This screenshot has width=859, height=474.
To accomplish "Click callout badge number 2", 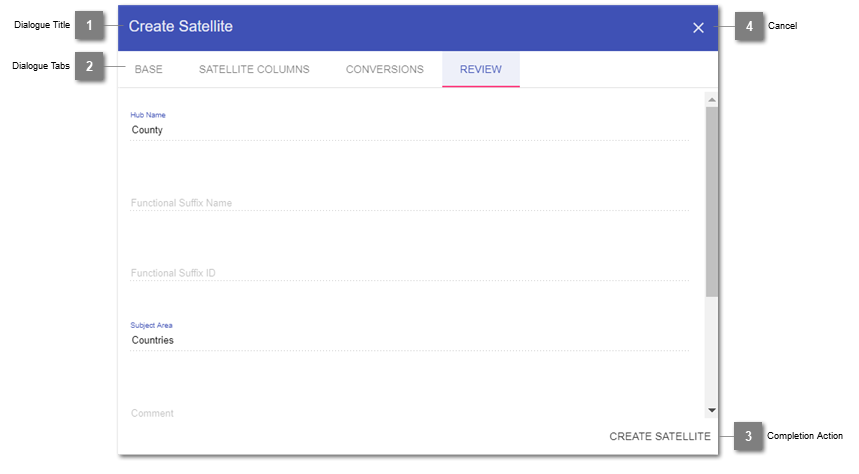I will (x=89, y=67).
